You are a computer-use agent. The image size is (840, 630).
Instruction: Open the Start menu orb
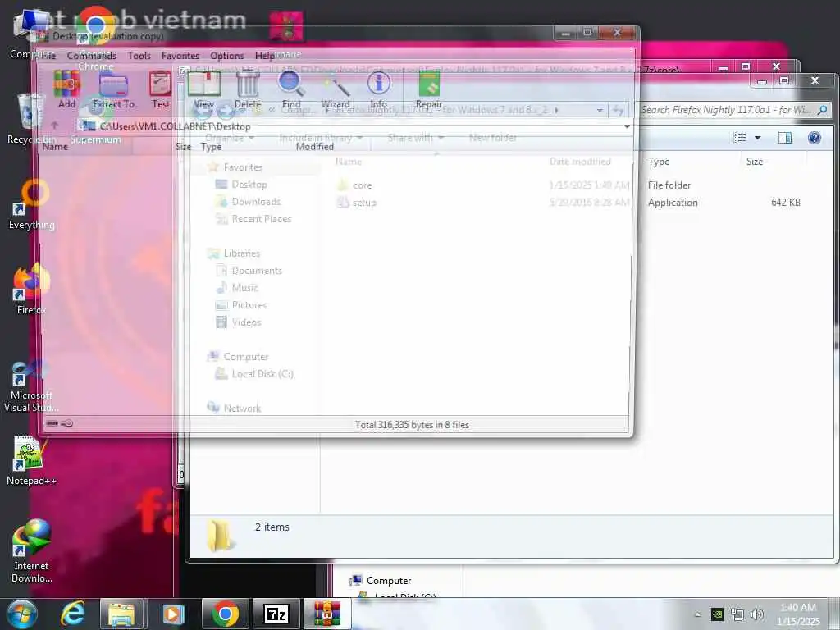click(x=21, y=614)
